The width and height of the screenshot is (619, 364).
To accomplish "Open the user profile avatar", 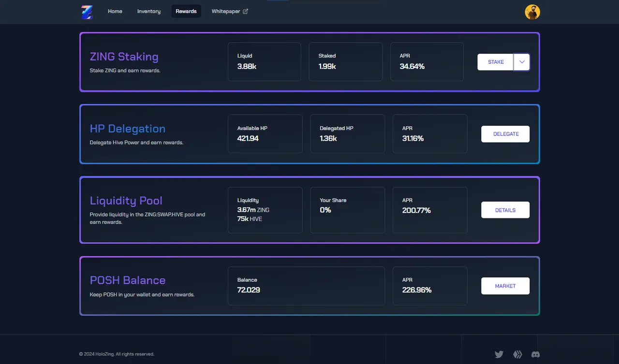I will pyautogui.click(x=532, y=12).
